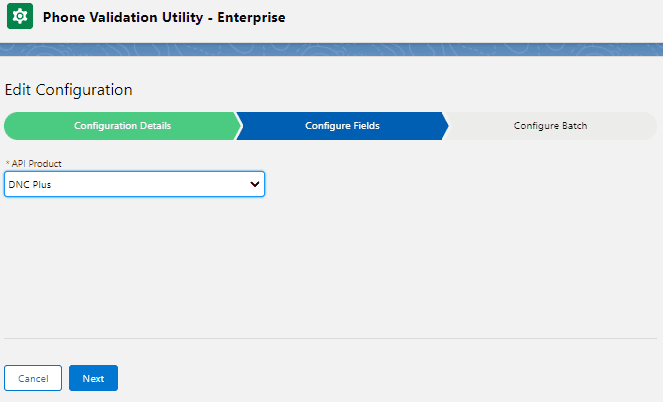Image resolution: width=664 pixels, height=402 pixels.
Task: Click the Phone Validation Utility - Enterprise title
Action: pyautogui.click(x=164, y=18)
